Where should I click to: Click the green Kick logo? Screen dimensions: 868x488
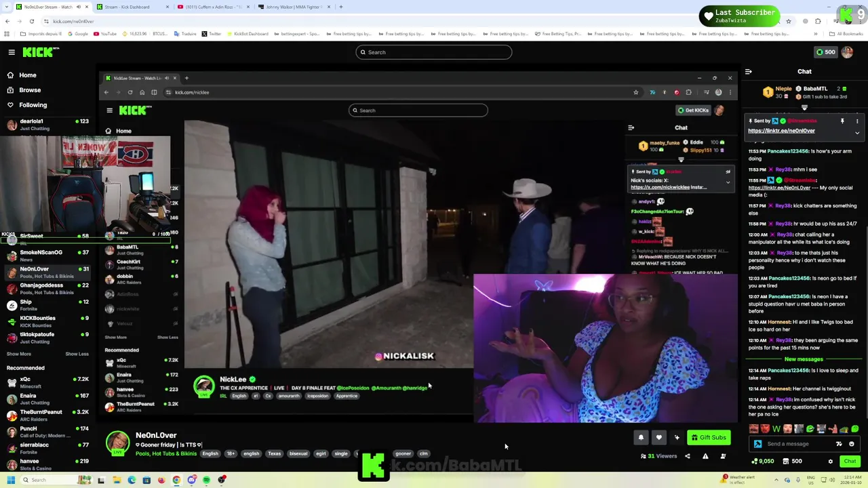(x=41, y=52)
